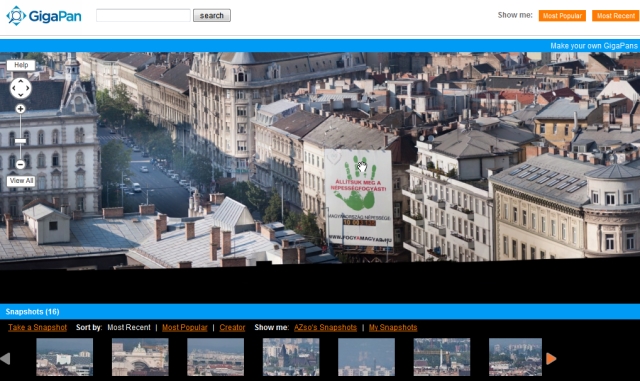Screen dimensions: 640x381
Task: Open Make your own GigaPans link
Action: coord(594,46)
